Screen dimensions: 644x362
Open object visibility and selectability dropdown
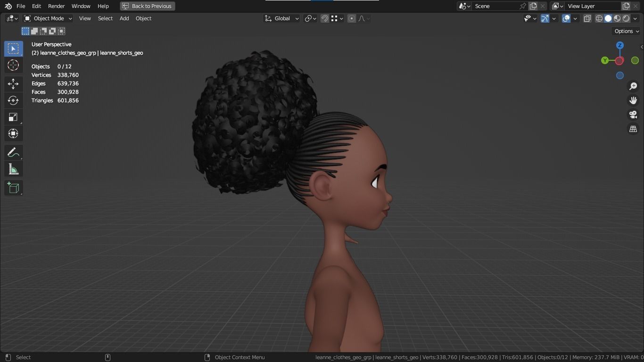tap(530, 18)
